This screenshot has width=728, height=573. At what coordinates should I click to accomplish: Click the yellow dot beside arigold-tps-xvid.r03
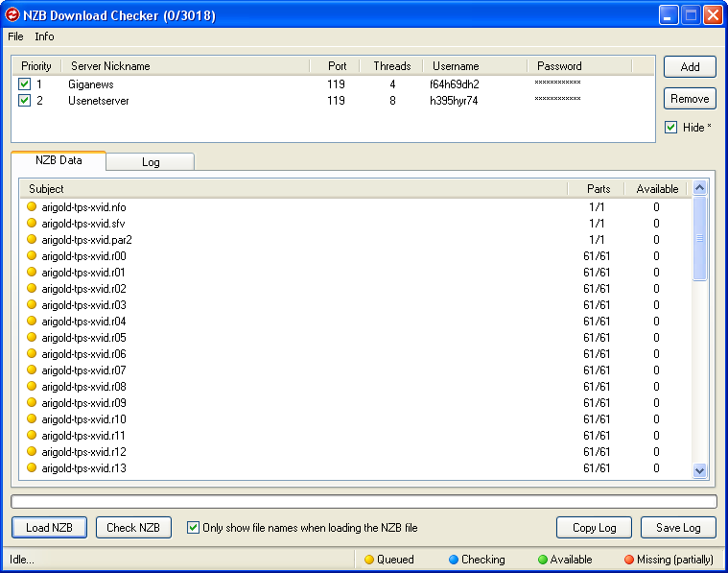pyautogui.click(x=32, y=304)
